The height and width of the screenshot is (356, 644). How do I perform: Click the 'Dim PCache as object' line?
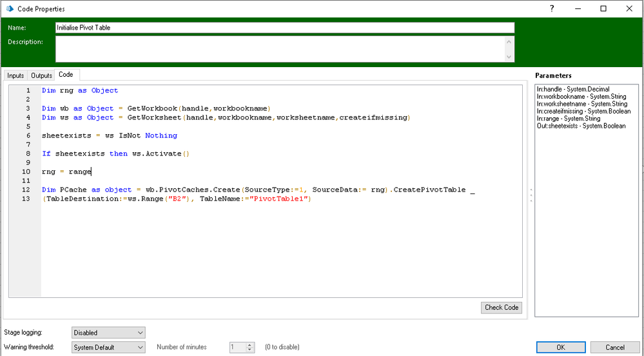[x=259, y=190]
